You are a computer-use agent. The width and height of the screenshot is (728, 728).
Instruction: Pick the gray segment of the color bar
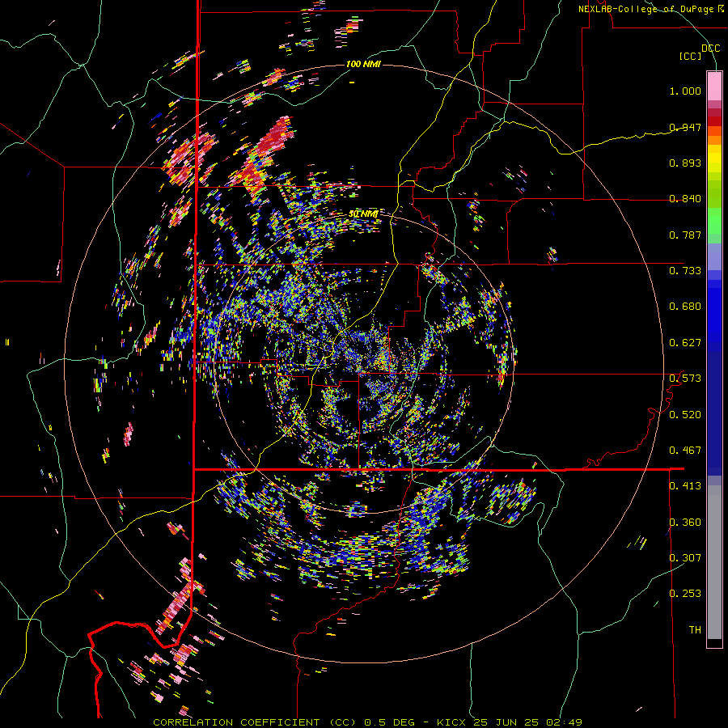point(714,562)
